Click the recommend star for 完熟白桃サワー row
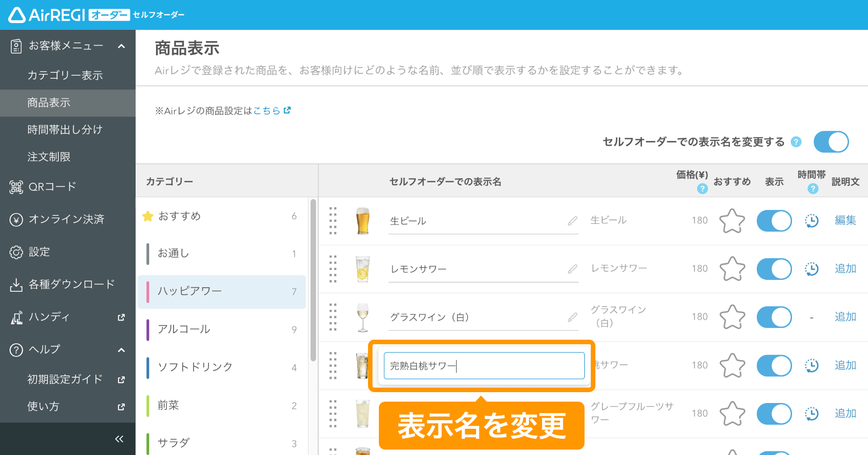 tap(732, 365)
